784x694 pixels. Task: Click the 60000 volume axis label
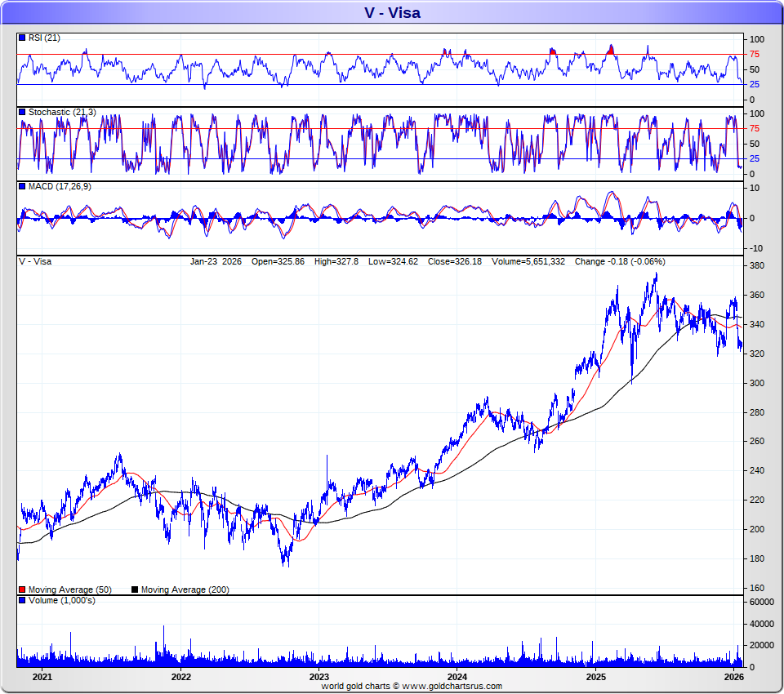pyautogui.click(x=761, y=603)
